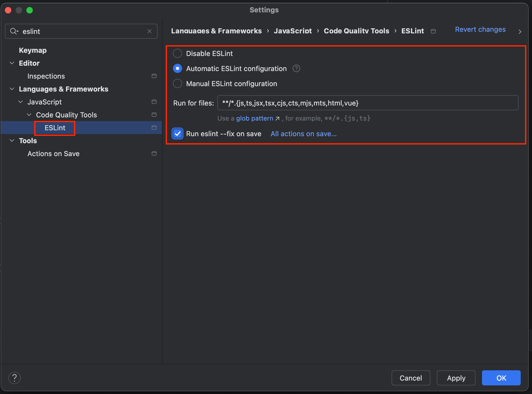This screenshot has height=394, width=532.
Task: Open the Keymap settings page
Action: (x=33, y=50)
